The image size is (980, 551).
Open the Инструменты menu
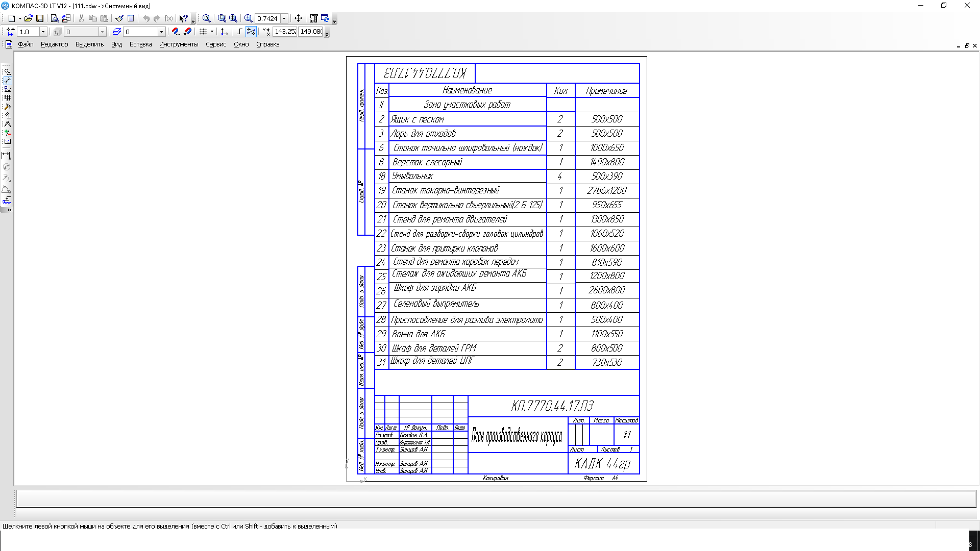178,44
